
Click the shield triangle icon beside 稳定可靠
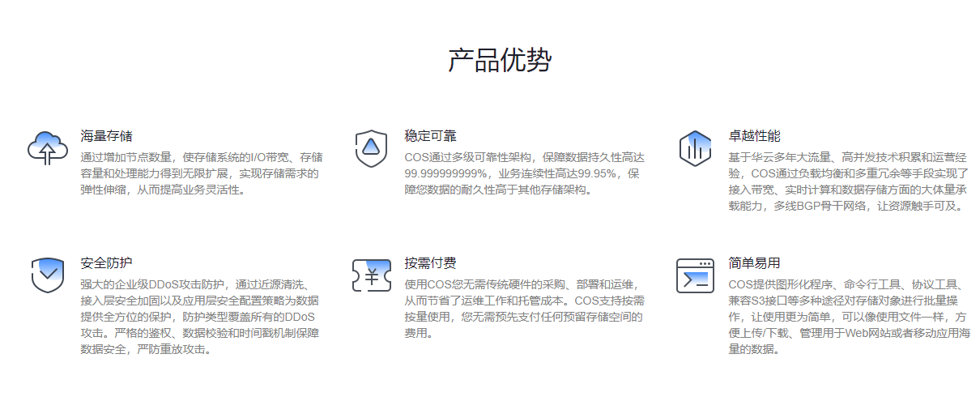pyautogui.click(x=371, y=148)
